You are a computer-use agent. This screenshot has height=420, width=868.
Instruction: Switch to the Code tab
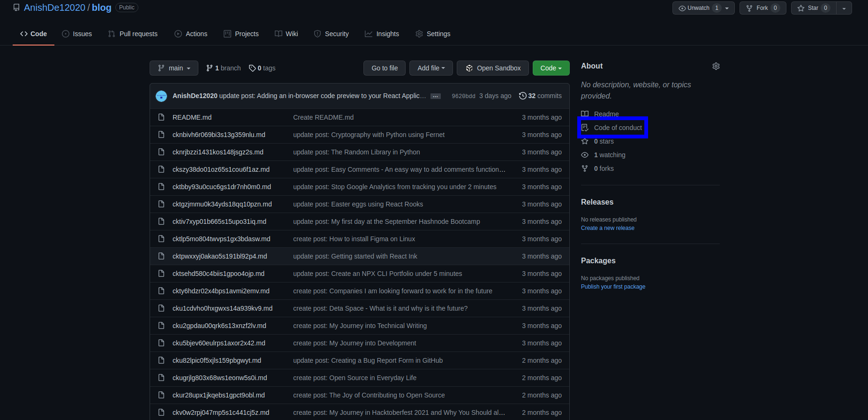pyautogui.click(x=33, y=34)
